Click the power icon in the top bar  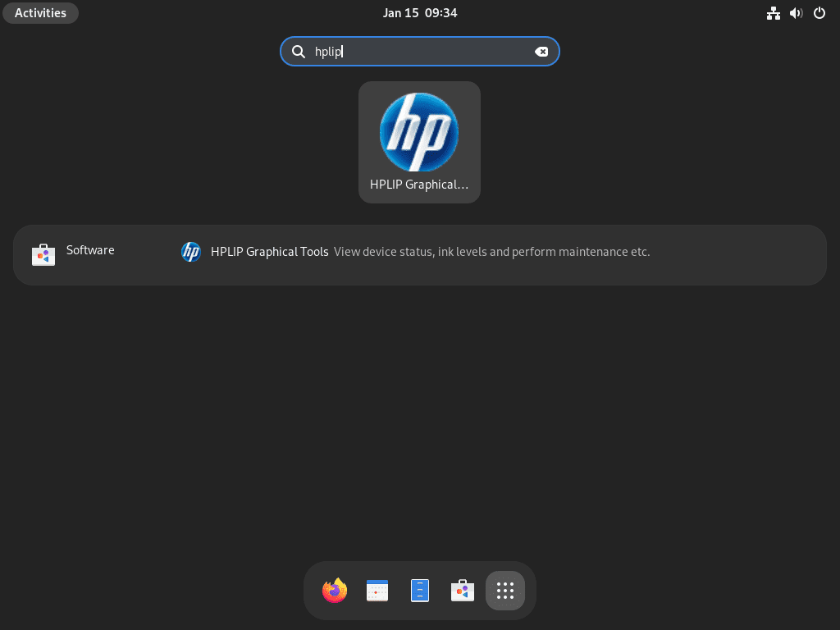coord(819,13)
